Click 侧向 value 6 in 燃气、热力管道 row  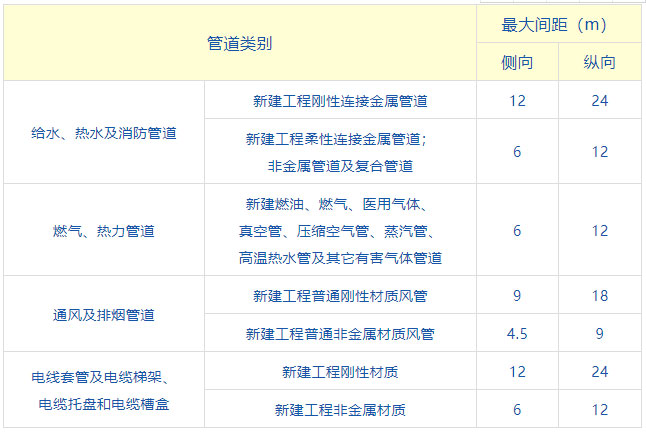(x=517, y=231)
